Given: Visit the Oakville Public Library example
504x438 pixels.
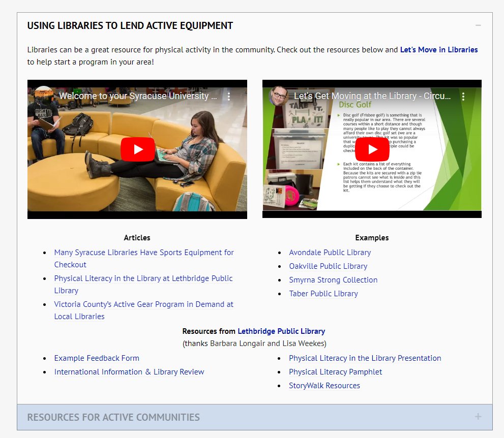Looking at the screenshot, I should [x=328, y=266].
